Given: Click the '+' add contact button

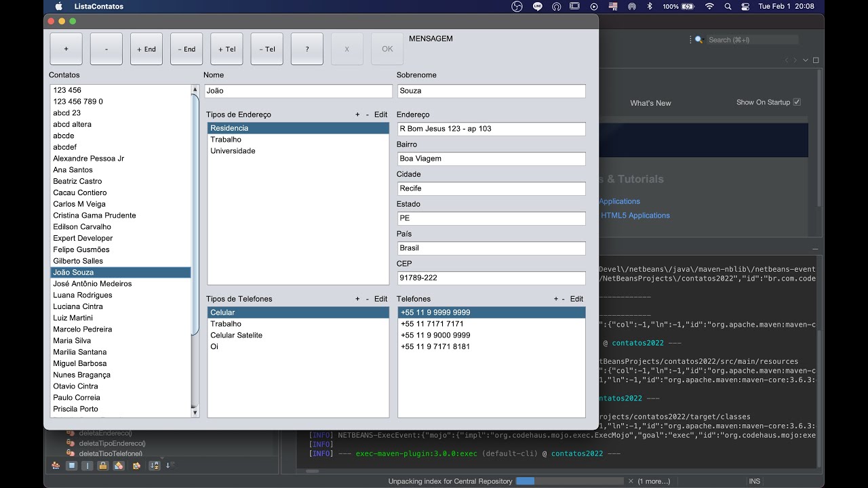Looking at the screenshot, I should pyautogui.click(x=66, y=49).
